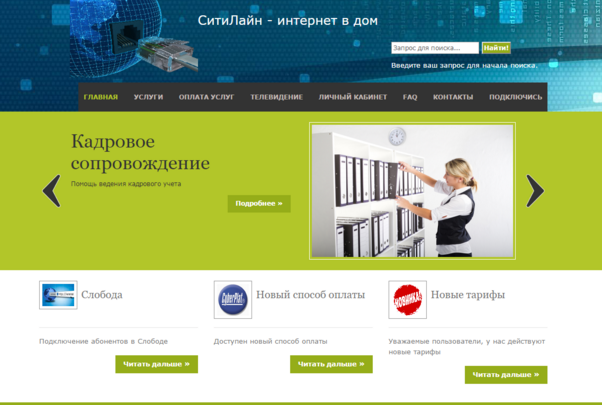Click Читать дальше under Новый способ оплаты
The image size is (602, 406).
click(331, 364)
